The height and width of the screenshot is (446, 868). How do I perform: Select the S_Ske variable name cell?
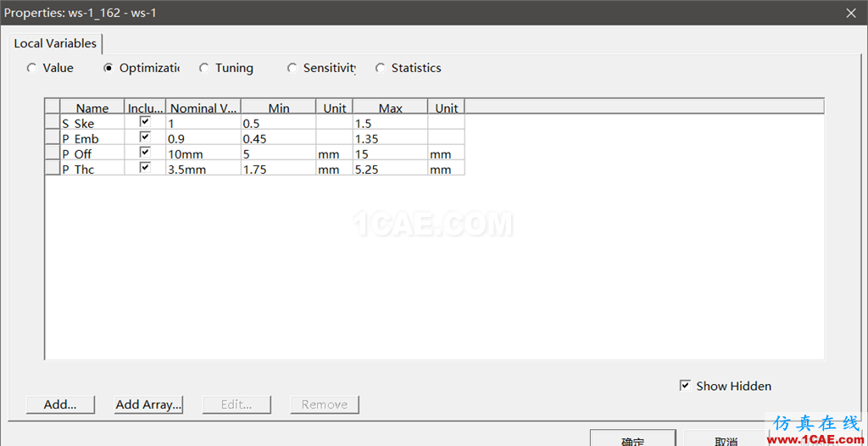[x=92, y=122]
